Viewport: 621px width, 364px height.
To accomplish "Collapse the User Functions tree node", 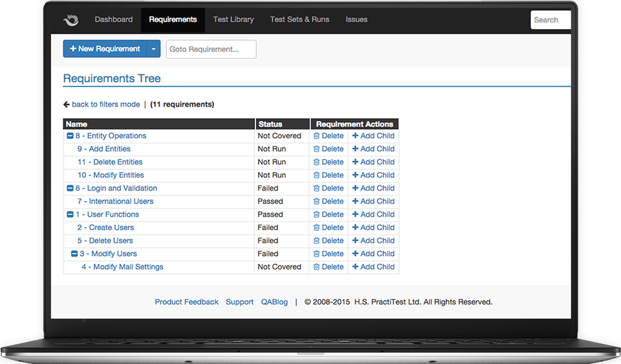I will 70,215.
